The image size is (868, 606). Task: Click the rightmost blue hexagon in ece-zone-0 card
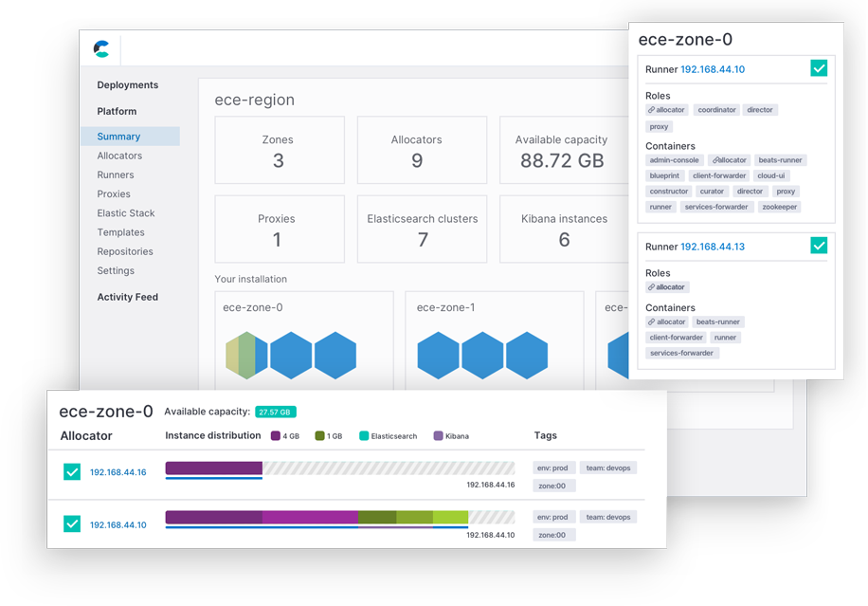[x=335, y=356]
